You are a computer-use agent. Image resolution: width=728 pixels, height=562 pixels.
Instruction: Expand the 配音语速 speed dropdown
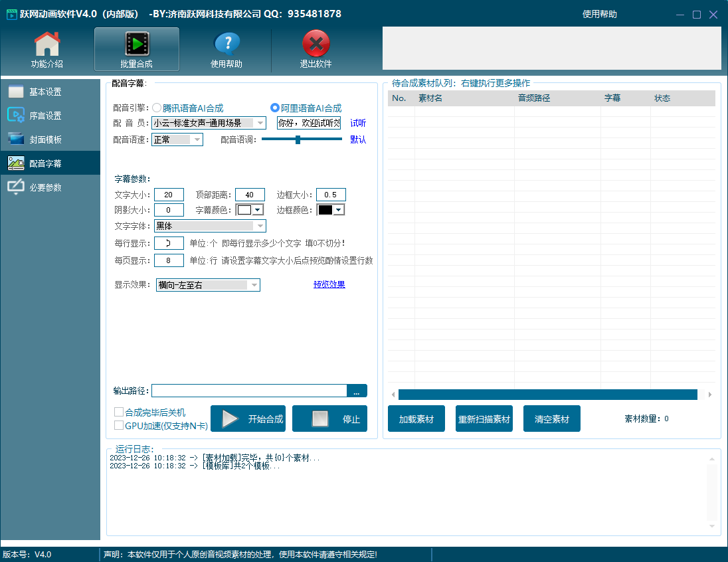tap(197, 140)
